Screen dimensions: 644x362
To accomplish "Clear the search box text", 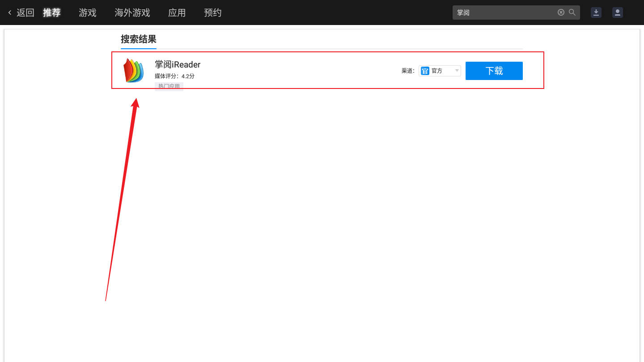I will point(561,13).
